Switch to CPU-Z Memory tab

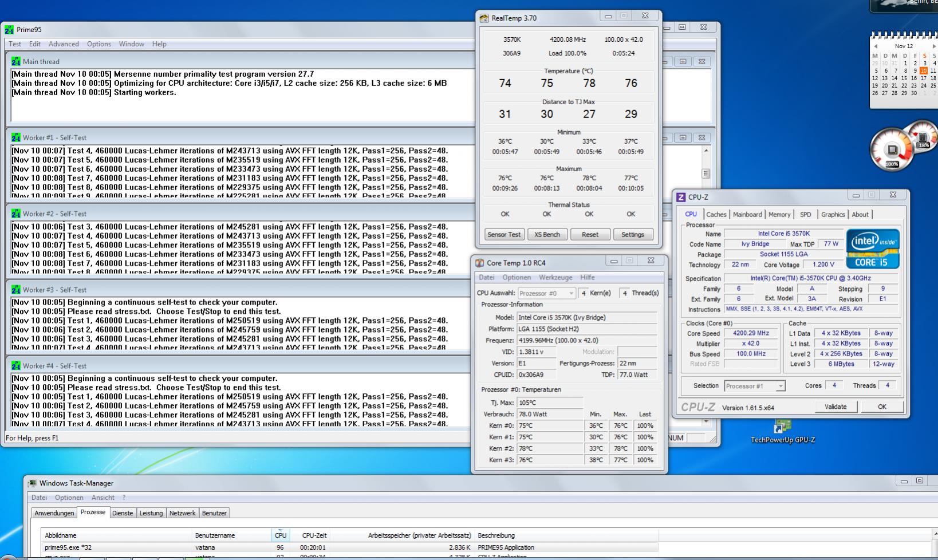(x=779, y=215)
